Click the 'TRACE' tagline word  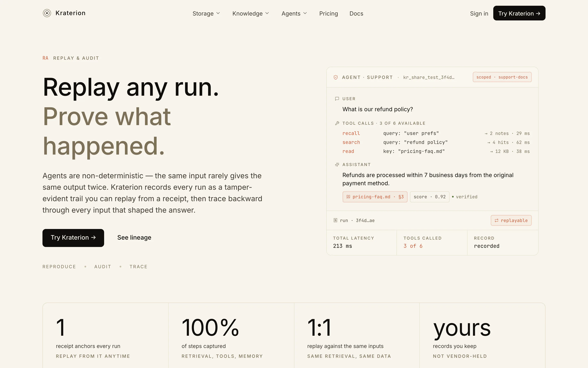tap(138, 267)
